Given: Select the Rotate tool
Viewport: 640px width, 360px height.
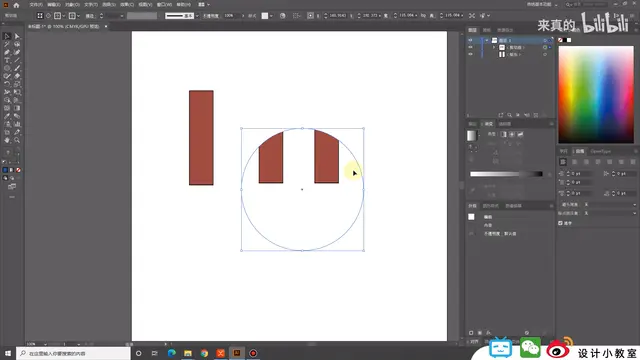Looking at the screenshot, I should click(x=7, y=84).
